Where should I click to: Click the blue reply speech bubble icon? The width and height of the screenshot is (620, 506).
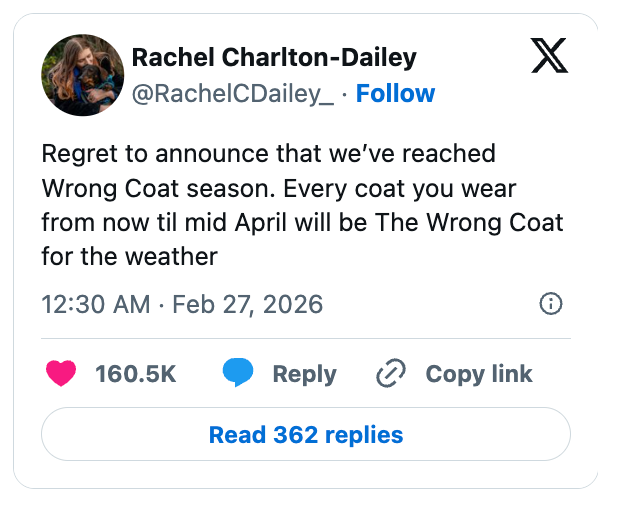(238, 374)
